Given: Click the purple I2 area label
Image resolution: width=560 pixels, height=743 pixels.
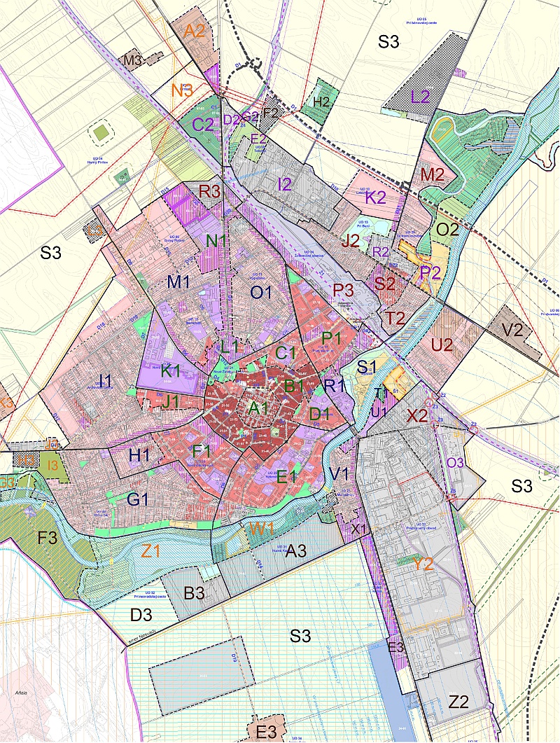Looking at the screenshot, I should pos(284,184).
